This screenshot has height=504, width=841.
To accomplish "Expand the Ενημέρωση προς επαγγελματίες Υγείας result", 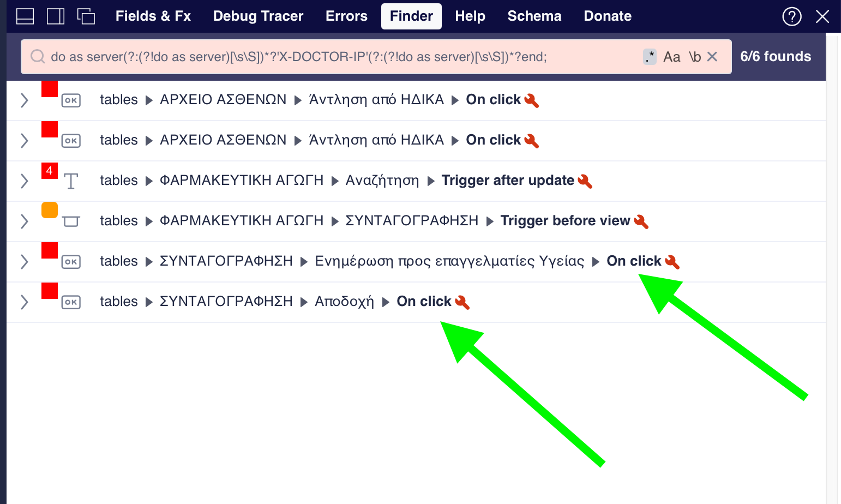I will pos(24,261).
